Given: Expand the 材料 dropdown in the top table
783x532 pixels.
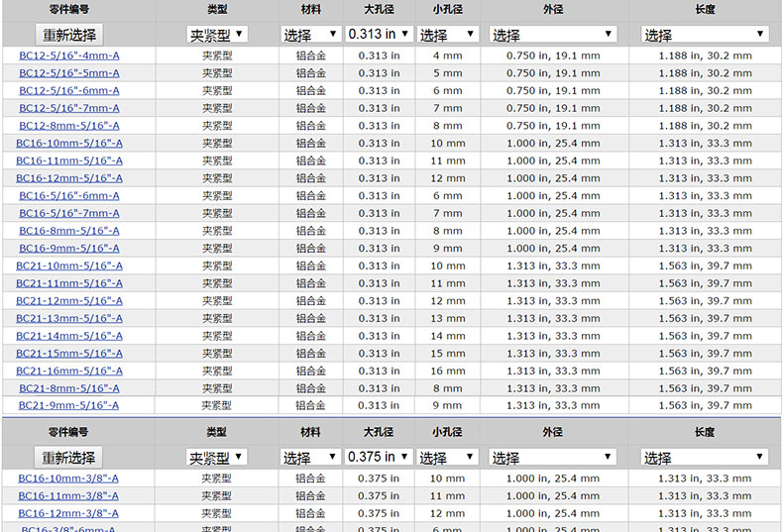Looking at the screenshot, I should point(310,35).
